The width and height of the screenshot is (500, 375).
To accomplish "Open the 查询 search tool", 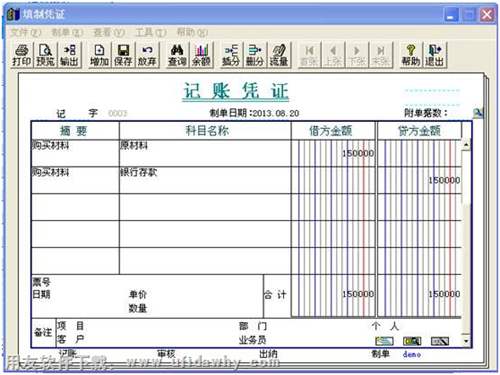I will pyautogui.click(x=177, y=55).
